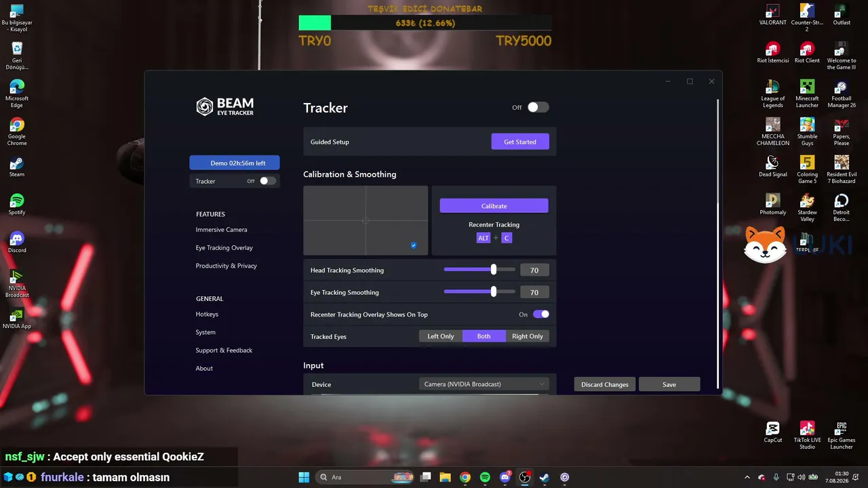Edit the Eye Tracking Smoothing value field
Screen dimensions: 868x488
tap(534, 293)
